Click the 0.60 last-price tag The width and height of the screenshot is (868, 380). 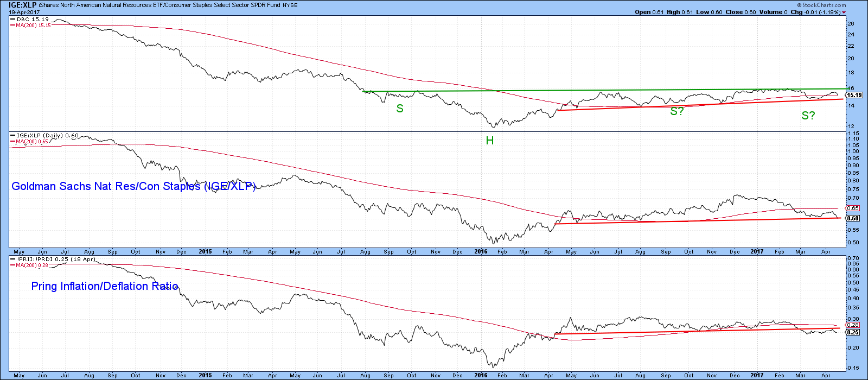[x=853, y=218]
